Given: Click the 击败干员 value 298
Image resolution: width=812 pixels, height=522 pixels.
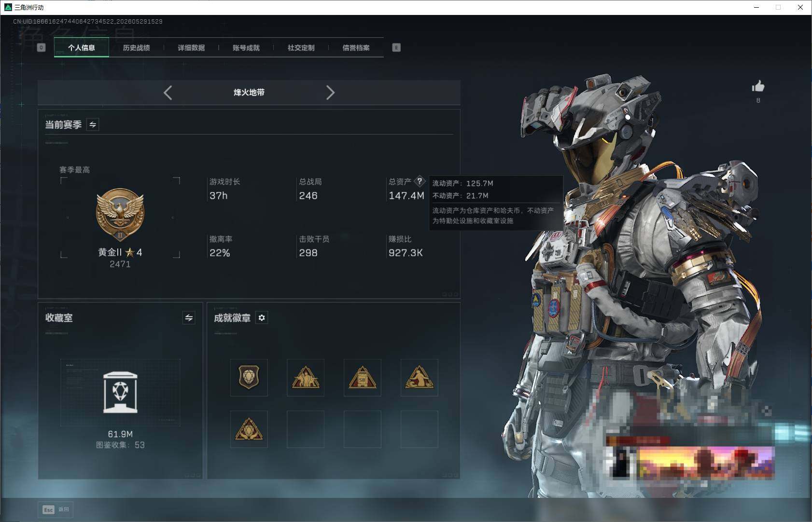Looking at the screenshot, I should pyautogui.click(x=308, y=253).
